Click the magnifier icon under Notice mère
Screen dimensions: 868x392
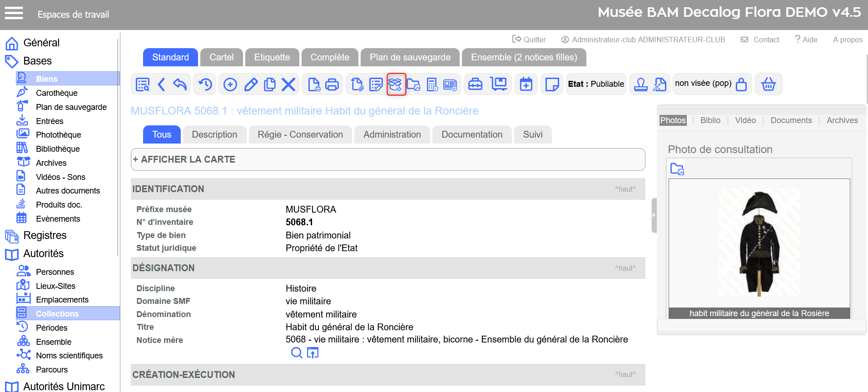coord(296,353)
